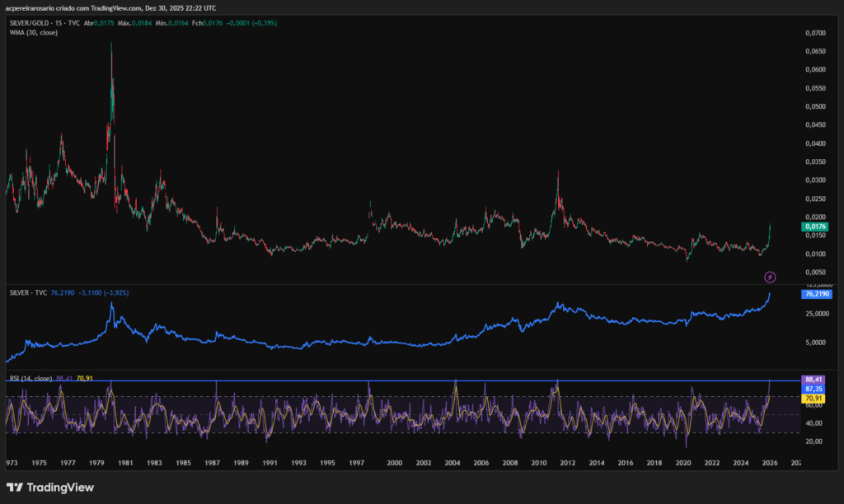This screenshot has width=844, height=504.
Task: Click the blue 76,2190 price label
Action: 816,294
